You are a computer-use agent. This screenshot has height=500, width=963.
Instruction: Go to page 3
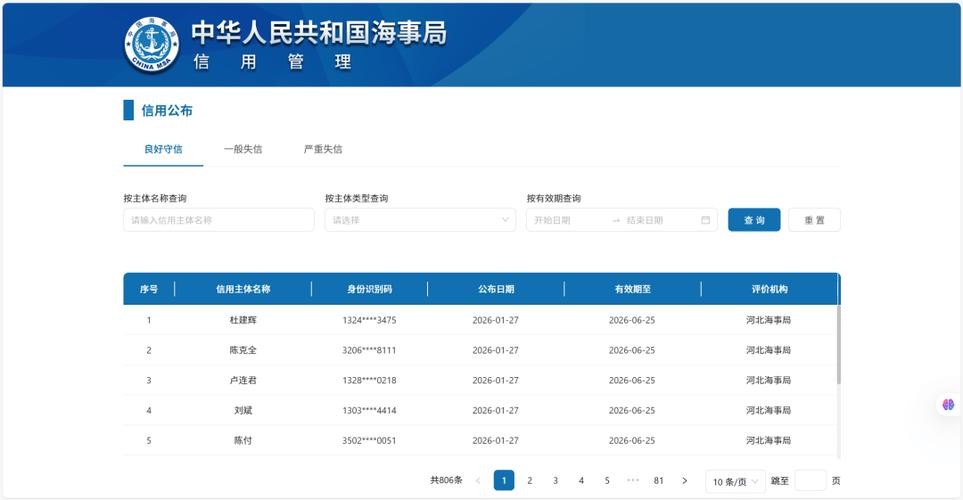(555, 481)
